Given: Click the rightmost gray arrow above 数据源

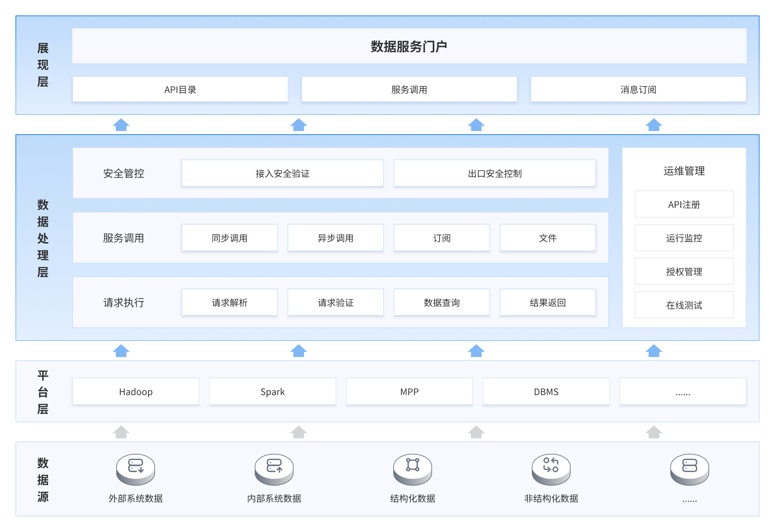Looking at the screenshot, I should [654, 432].
